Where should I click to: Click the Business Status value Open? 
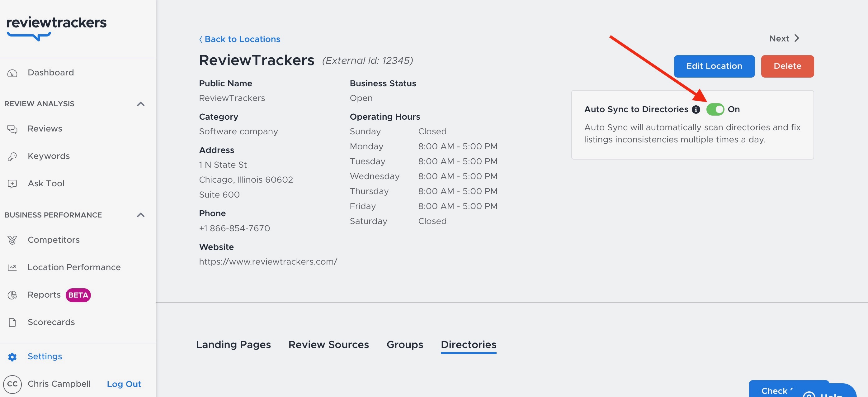[x=361, y=98]
